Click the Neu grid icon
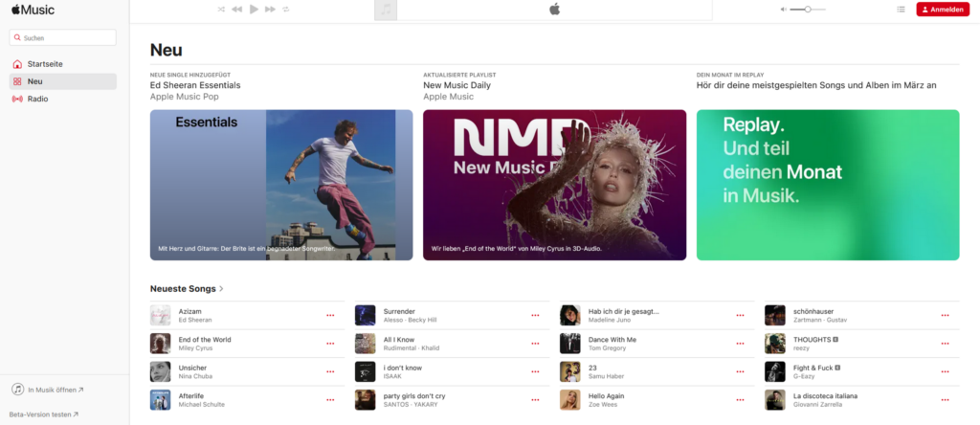 (x=17, y=81)
